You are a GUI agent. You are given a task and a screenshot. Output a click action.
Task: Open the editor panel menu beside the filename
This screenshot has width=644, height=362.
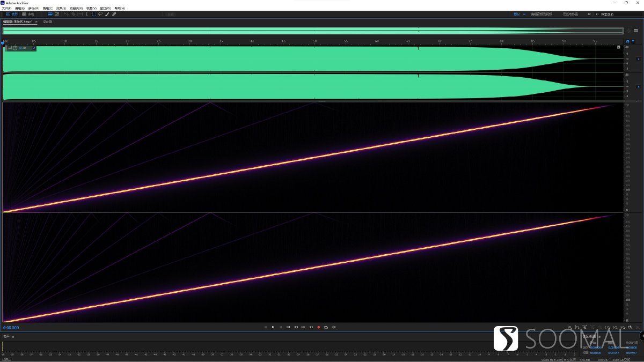click(x=36, y=22)
